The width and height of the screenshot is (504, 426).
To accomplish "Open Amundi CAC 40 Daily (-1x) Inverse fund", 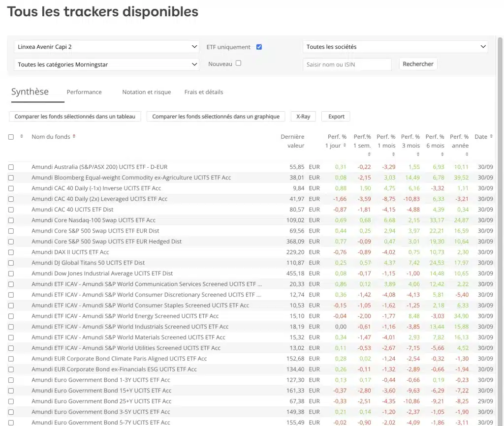I will pos(96,188).
